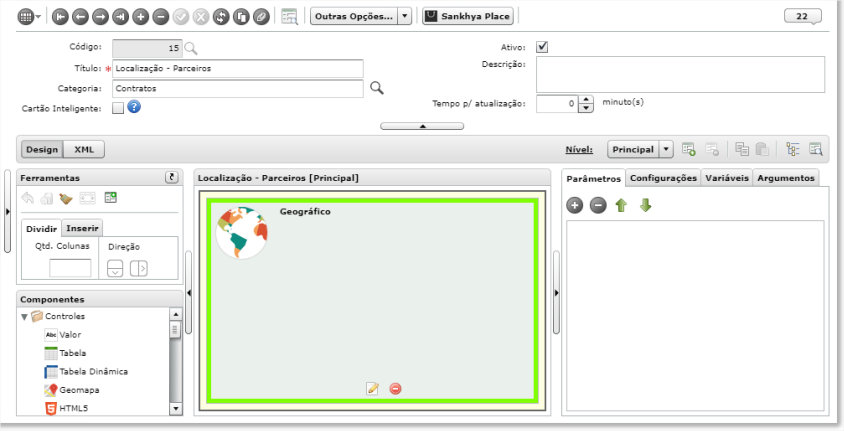Add a parameter with plus button
The image size is (844, 431).
(574, 205)
